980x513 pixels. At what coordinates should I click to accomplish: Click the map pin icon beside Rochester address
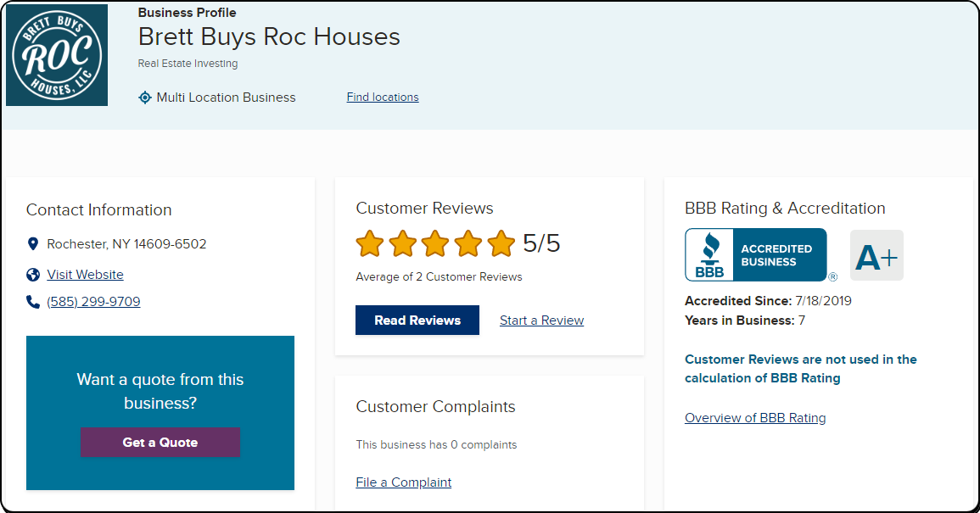(x=33, y=243)
